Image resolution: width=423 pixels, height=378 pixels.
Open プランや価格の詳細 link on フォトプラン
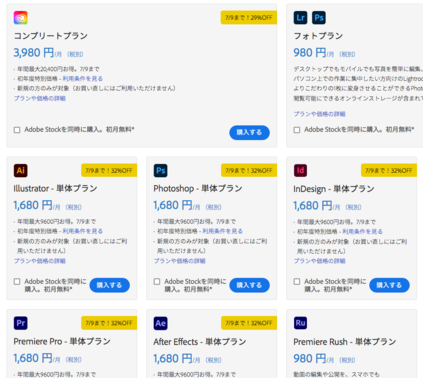click(319, 114)
